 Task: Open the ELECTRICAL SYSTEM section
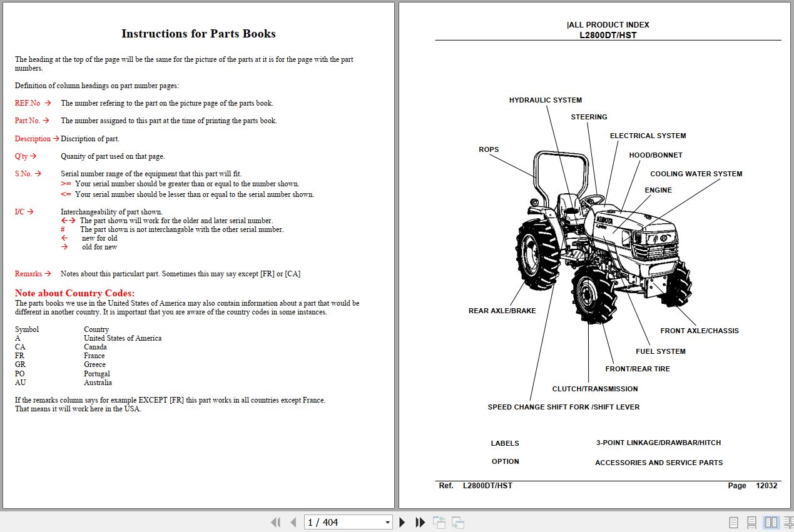click(648, 136)
